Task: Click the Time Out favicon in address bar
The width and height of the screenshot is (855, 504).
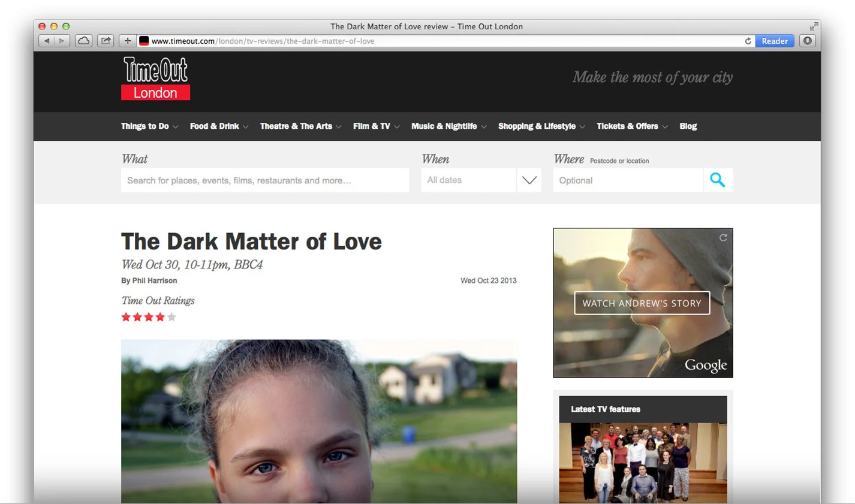Action: coord(144,41)
